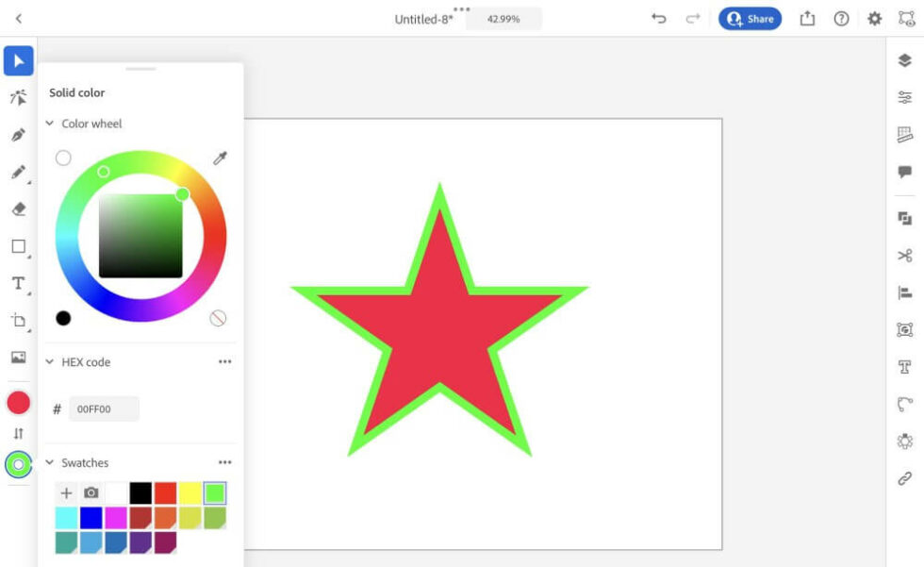This screenshot has height=567, width=924.
Task: Select the Shape tool
Action: [x=17, y=245]
